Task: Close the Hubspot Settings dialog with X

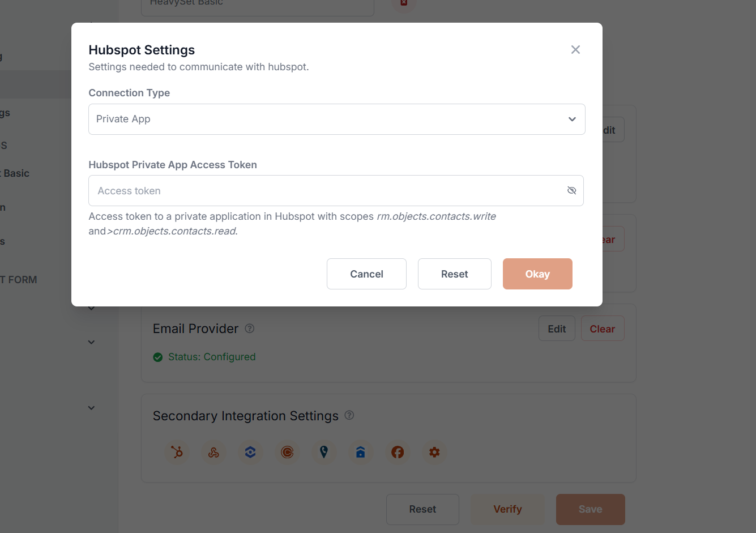Action: (x=575, y=50)
